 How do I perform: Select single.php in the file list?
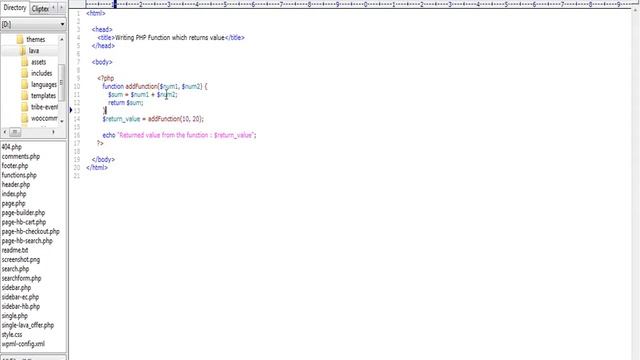(x=15, y=316)
